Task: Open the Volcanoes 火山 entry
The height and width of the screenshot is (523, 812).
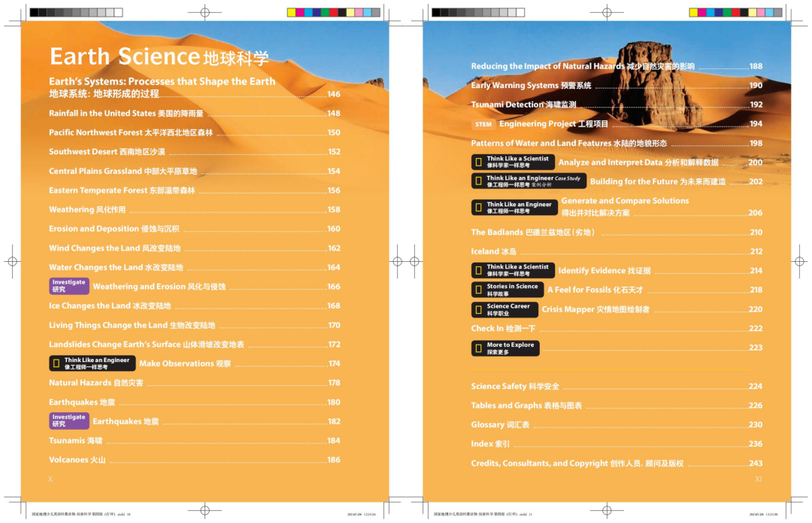Action: tap(77, 460)
